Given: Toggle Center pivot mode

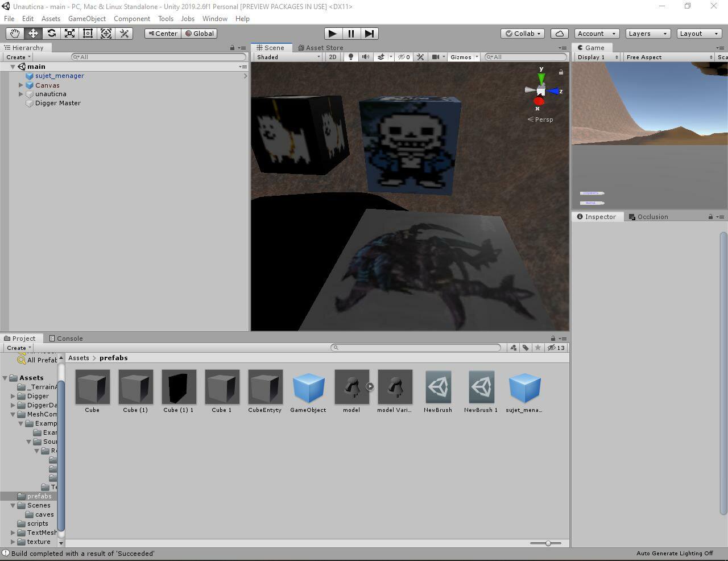Looking at the screenshot, I should (x=163, y=34).
